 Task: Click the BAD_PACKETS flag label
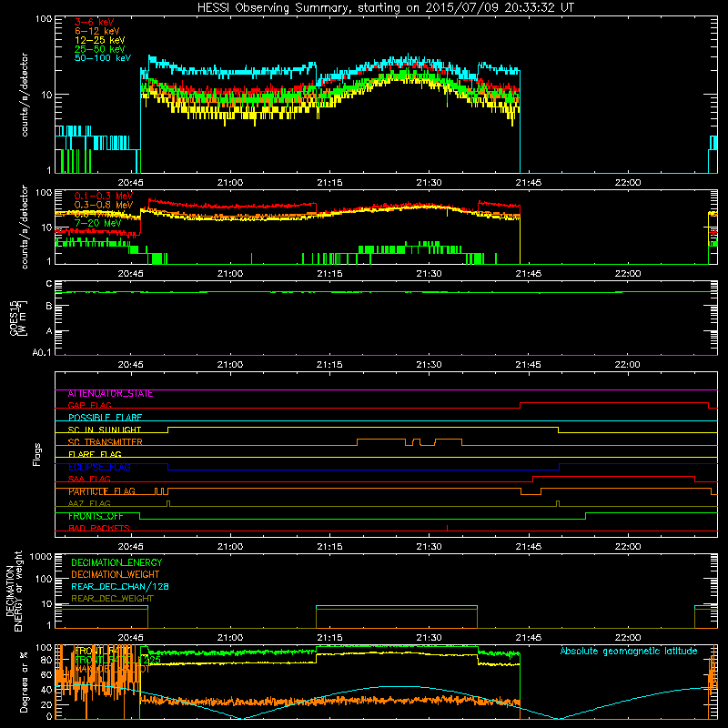tap(99, 528)
